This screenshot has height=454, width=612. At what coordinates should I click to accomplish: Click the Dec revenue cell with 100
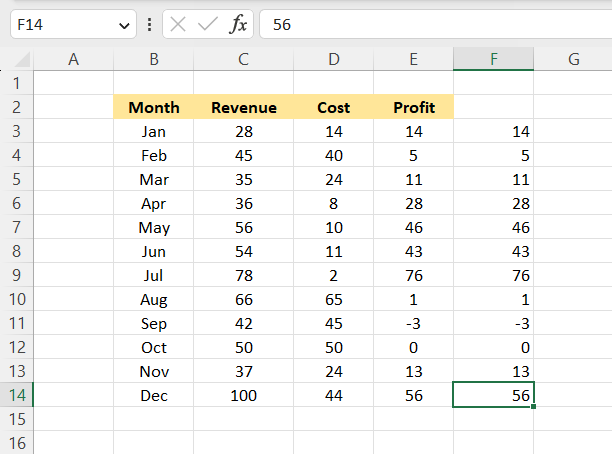click(x=243, y=395)
